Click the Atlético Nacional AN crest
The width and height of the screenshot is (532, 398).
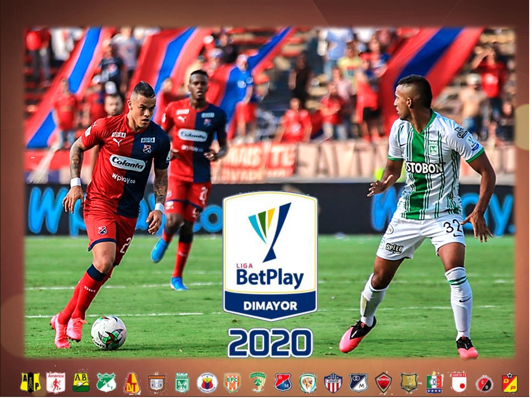point(182,383)
